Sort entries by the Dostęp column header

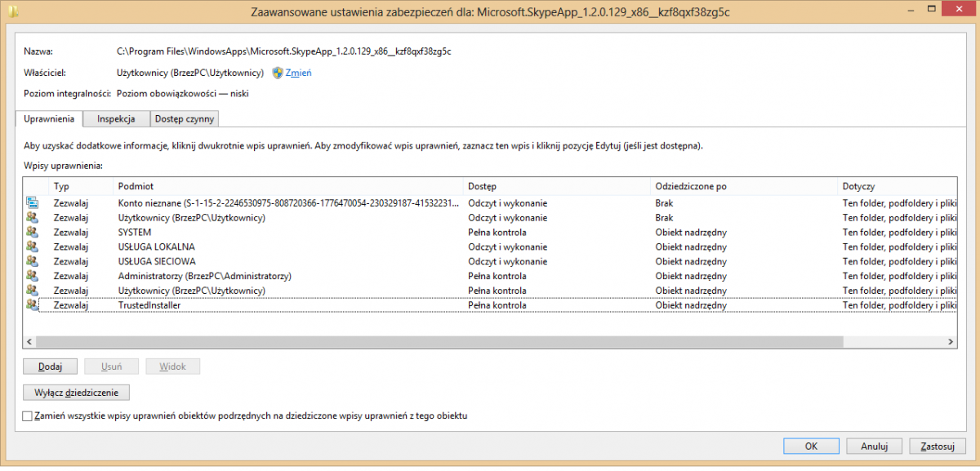(x=556, y=186)
